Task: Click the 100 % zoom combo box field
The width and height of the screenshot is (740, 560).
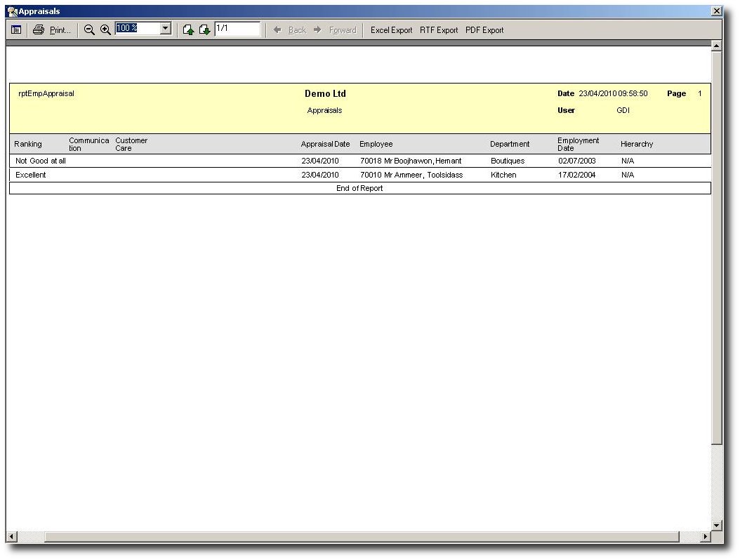Action: 138,29
